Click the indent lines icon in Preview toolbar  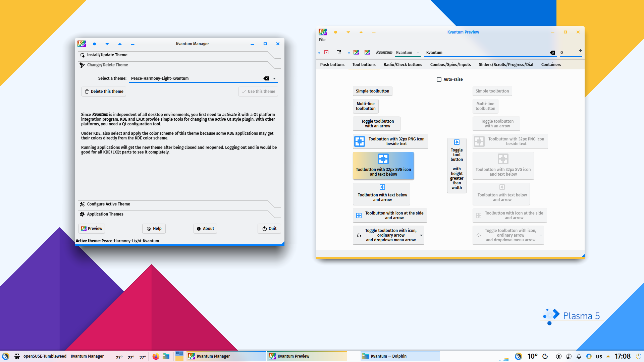coord(339,53)
